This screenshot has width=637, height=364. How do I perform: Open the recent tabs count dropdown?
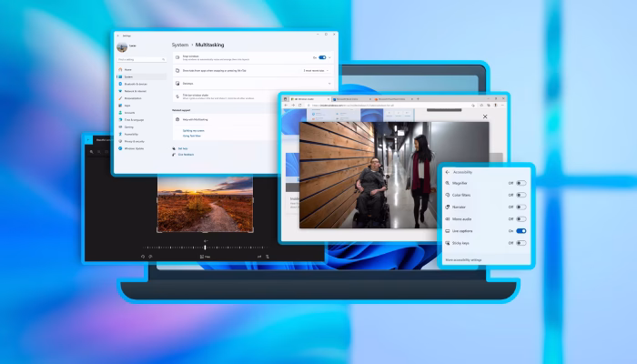(315, 70)
